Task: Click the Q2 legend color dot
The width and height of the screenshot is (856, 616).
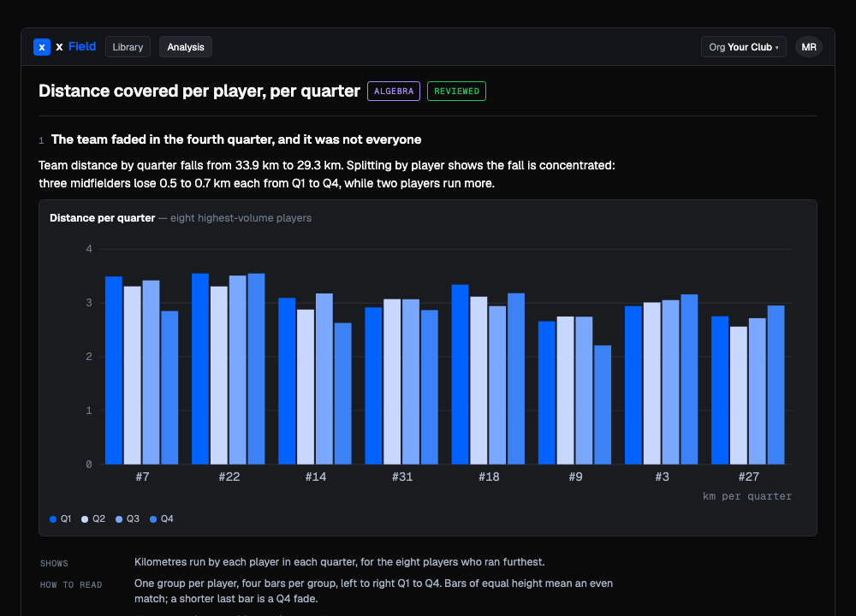Action: [x=85, y=519]
